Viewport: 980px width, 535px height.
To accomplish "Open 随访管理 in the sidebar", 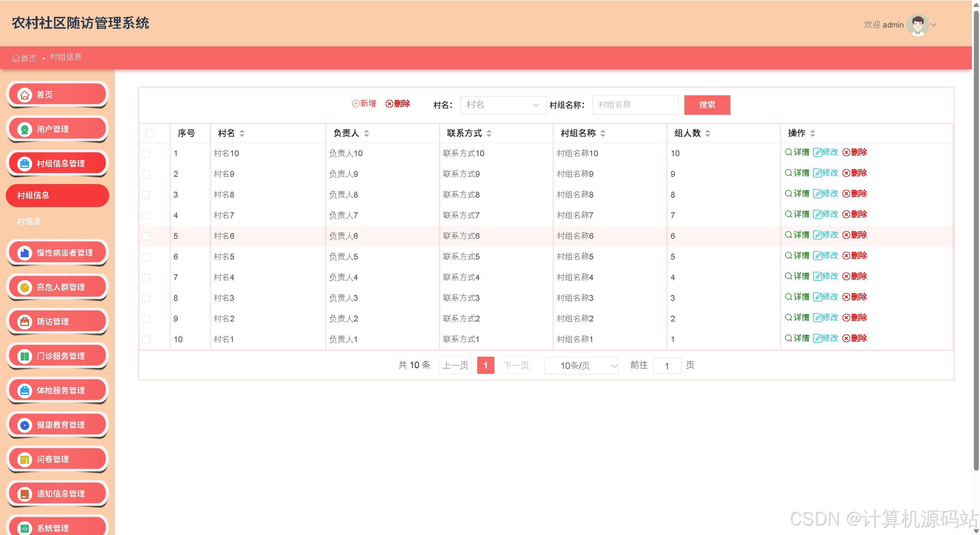I will pos(57,322).
